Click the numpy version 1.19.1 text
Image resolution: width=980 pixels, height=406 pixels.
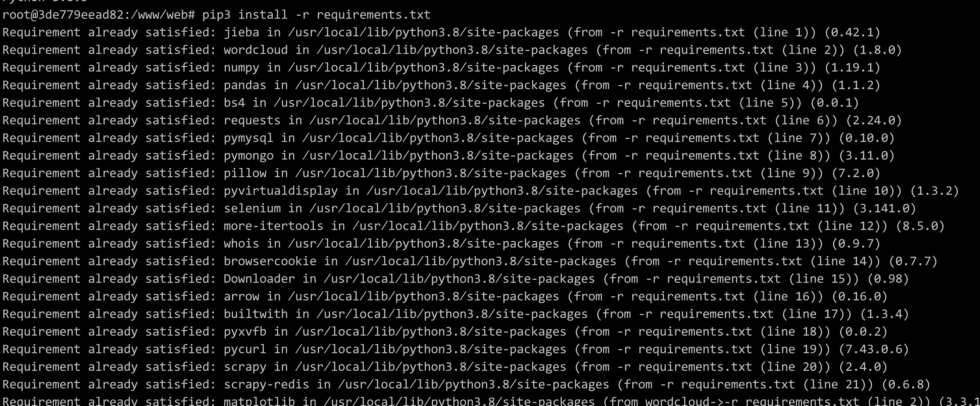click(852, 67)
